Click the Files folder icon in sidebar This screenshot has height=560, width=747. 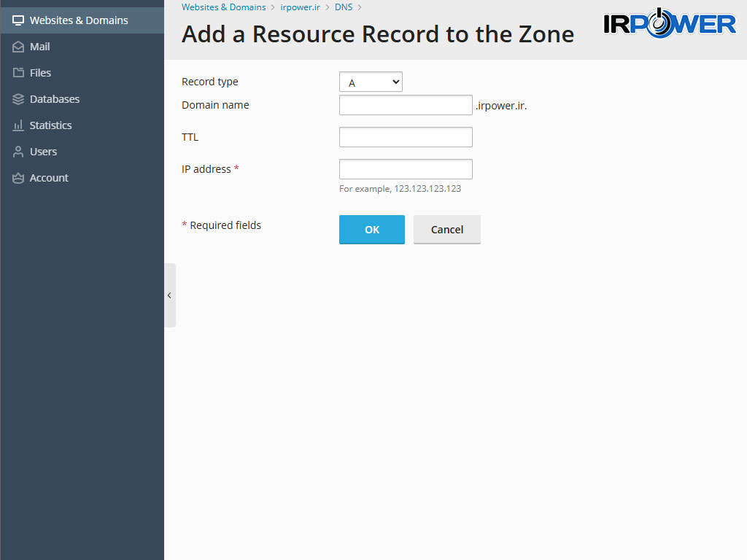click(18, 73)
